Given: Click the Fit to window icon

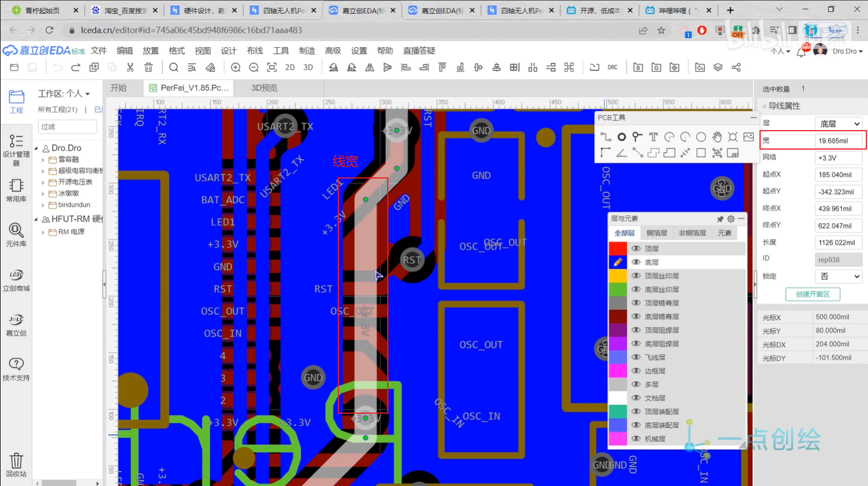Looking at the screenshot, I should click(272, 67).
